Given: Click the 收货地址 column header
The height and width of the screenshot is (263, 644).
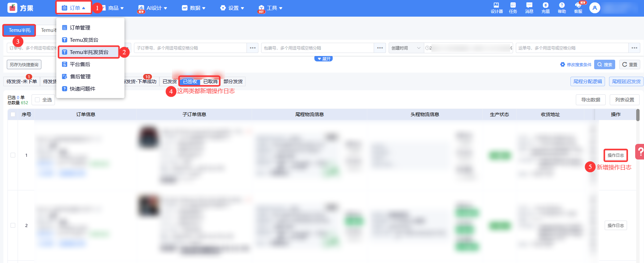Looking at the screenshot, I should (x=550, y=114).
